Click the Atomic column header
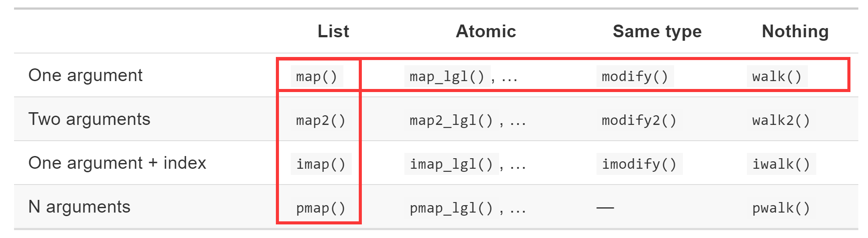868x238 pixels. point(486,32)
